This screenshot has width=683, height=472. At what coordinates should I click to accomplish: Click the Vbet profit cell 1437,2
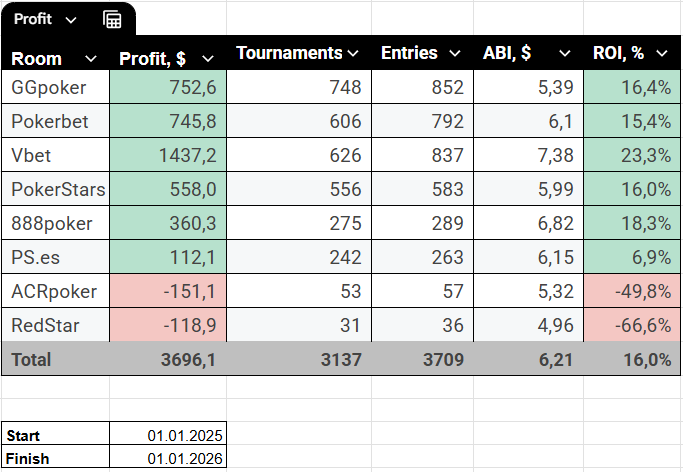click(x=167, y=155)
